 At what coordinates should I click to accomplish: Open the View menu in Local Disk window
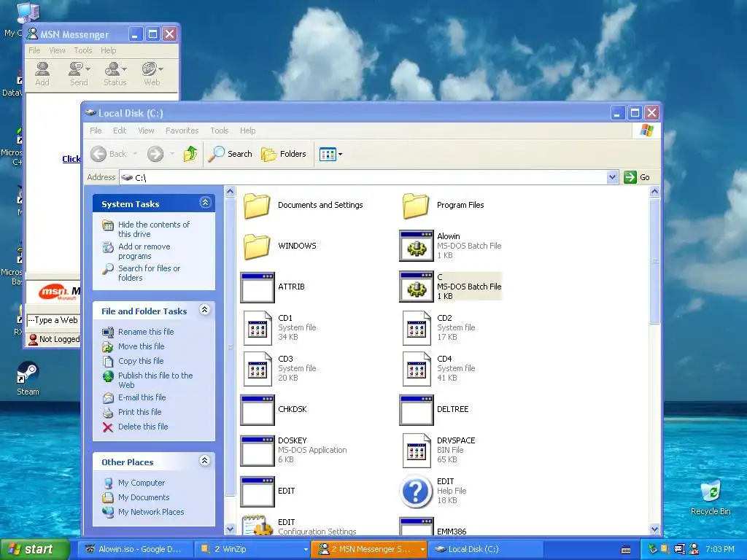(x=146, y=131)
